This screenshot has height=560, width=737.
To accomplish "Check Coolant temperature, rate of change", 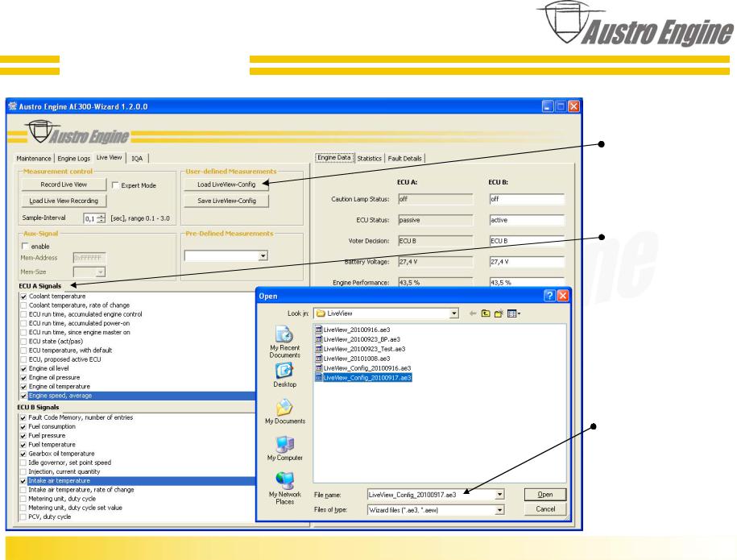I will point(23,305).
